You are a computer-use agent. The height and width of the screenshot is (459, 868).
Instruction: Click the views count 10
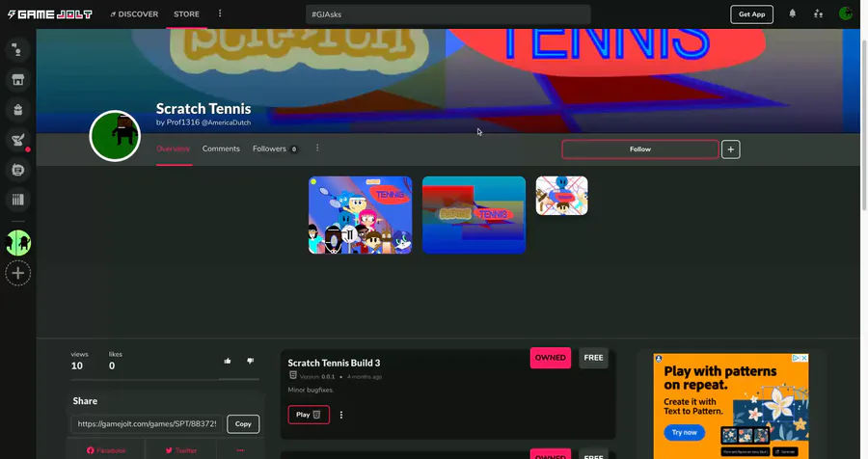click(77, 366)
